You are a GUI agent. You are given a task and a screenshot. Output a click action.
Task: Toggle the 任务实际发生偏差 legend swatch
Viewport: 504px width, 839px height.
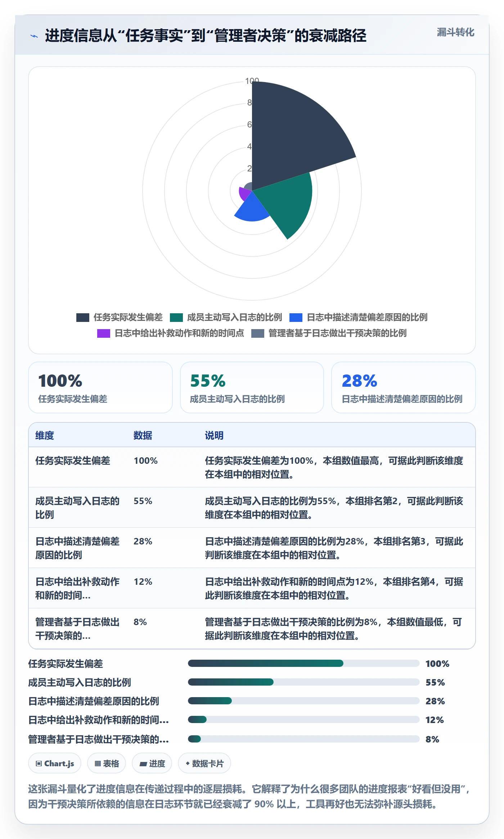click(x=82, y=317)
